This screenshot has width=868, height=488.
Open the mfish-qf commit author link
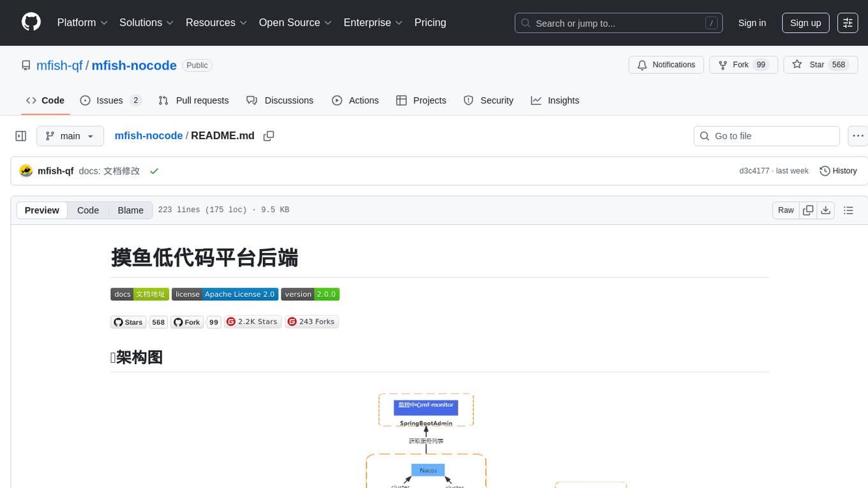tap(56, 171)
